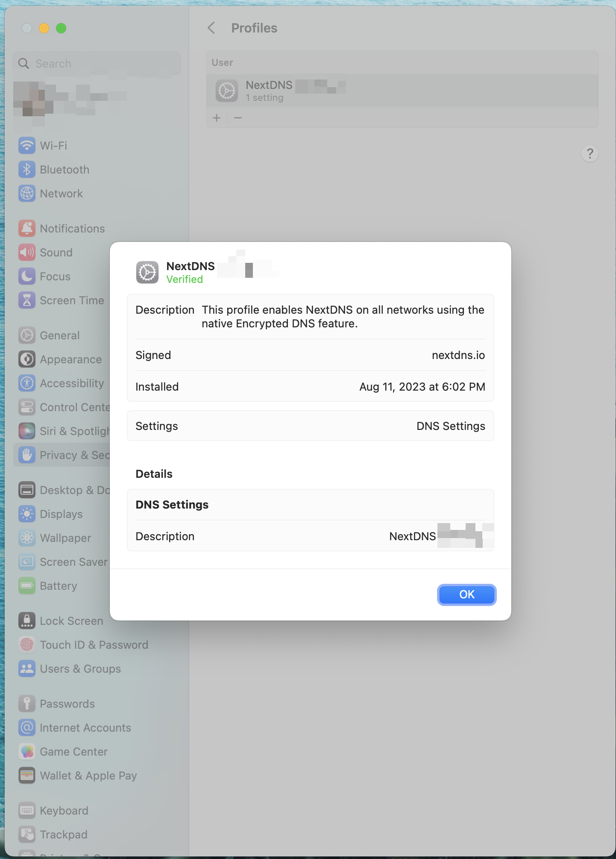Open Touch ID & Password fingerprint icon
The image size is (616, 859).
coord(27,645)
